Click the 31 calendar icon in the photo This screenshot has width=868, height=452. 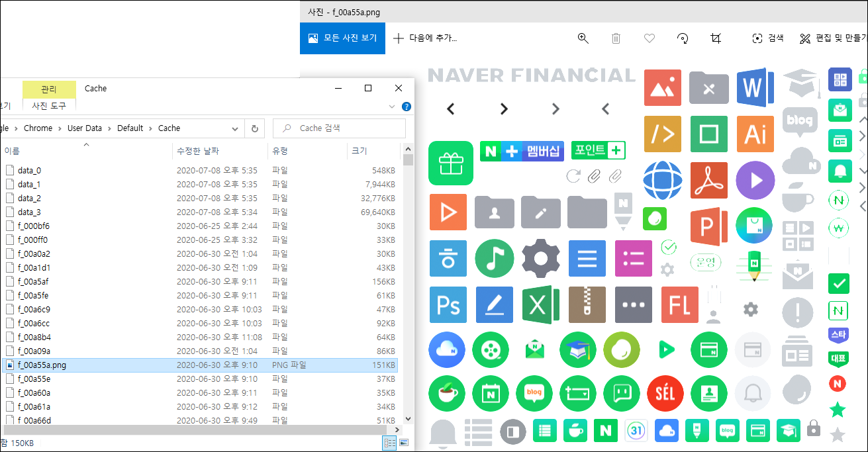[636, 431]
